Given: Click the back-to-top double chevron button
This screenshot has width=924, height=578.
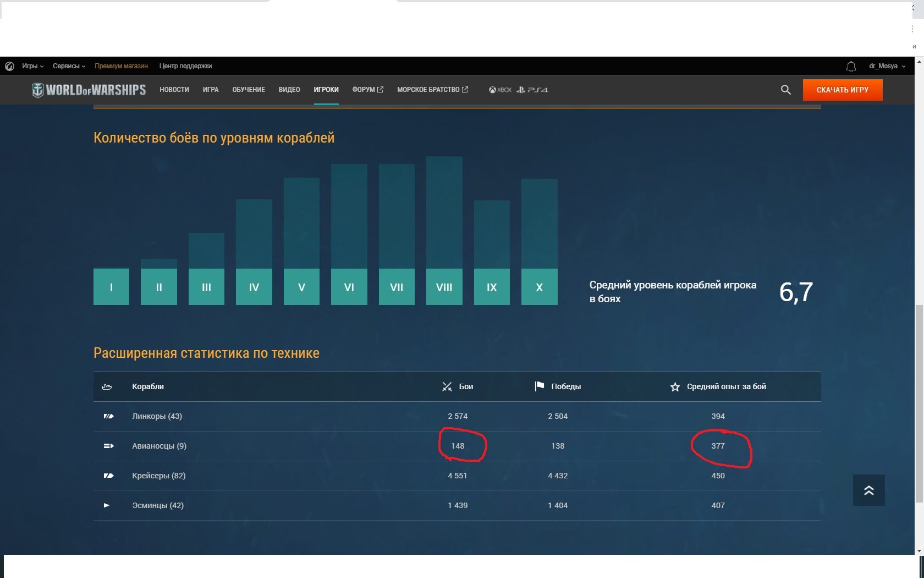Looking at the screenshot, I should [x=869, y=490].
